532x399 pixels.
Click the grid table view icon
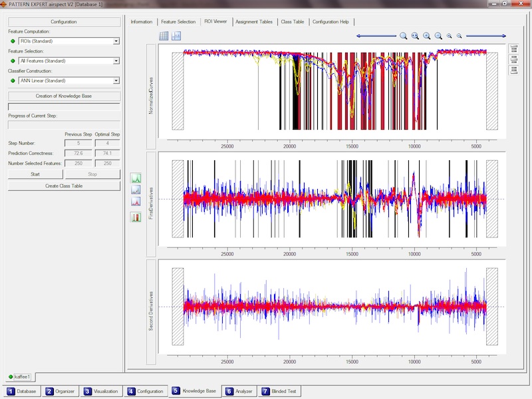[164, 36]
